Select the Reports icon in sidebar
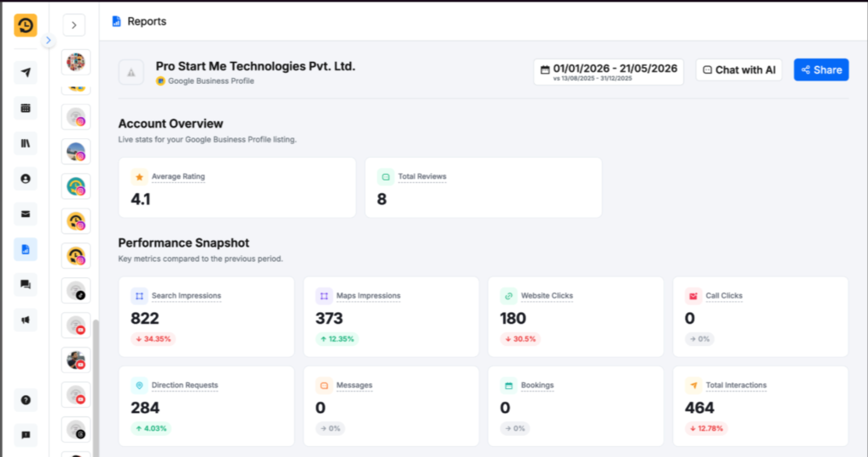 tap(25, 249)
